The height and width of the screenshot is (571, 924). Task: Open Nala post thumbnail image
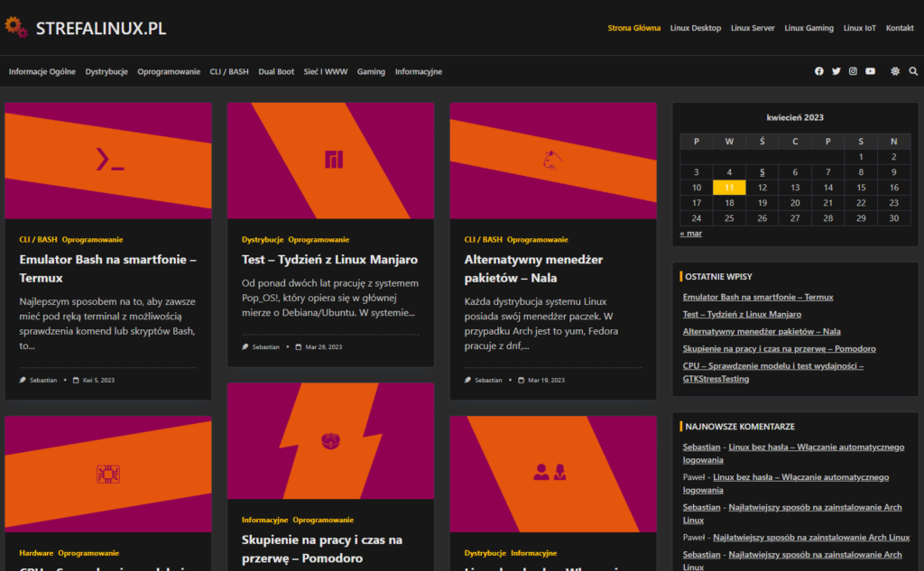(x=553, y=161)
